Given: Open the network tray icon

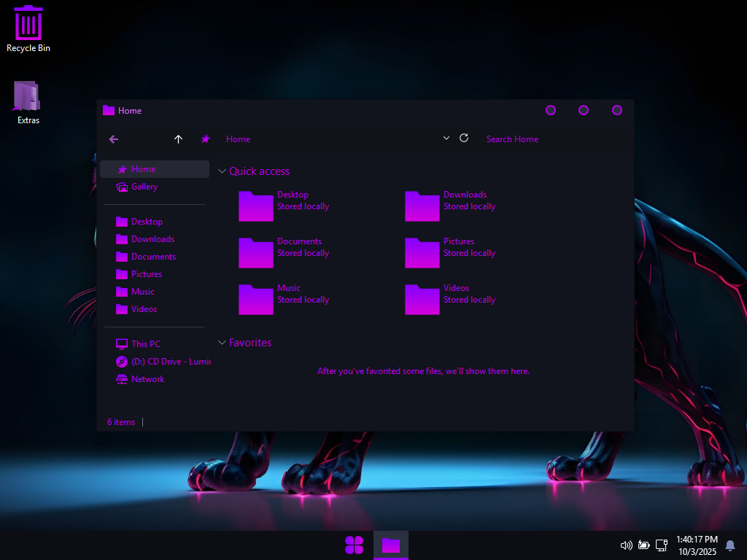Looking at the screenshot, I should [x=662, y=545].
